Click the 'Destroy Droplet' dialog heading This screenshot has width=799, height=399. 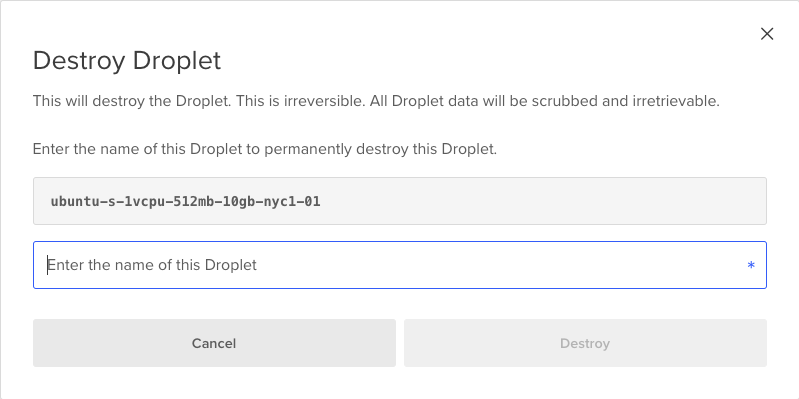pyautogui.click(x=127, y=61)
